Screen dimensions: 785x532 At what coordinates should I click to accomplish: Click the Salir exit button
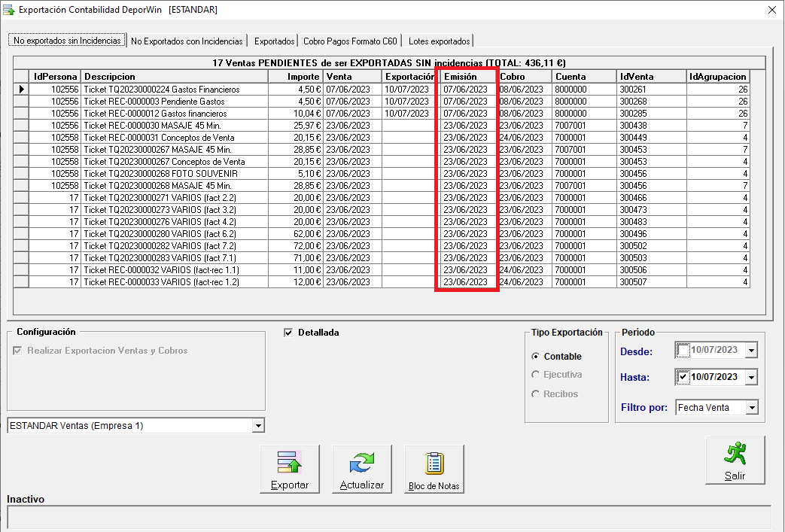(735, 460)
